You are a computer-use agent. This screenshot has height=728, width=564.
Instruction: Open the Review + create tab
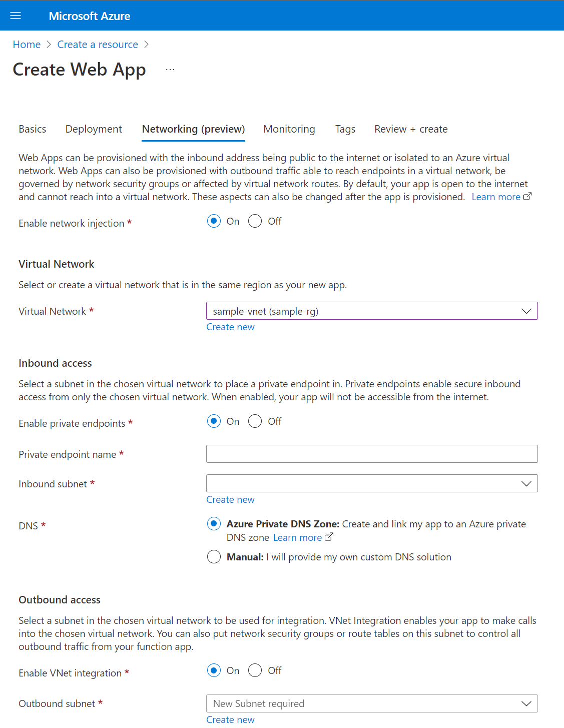tap(410, 129)
